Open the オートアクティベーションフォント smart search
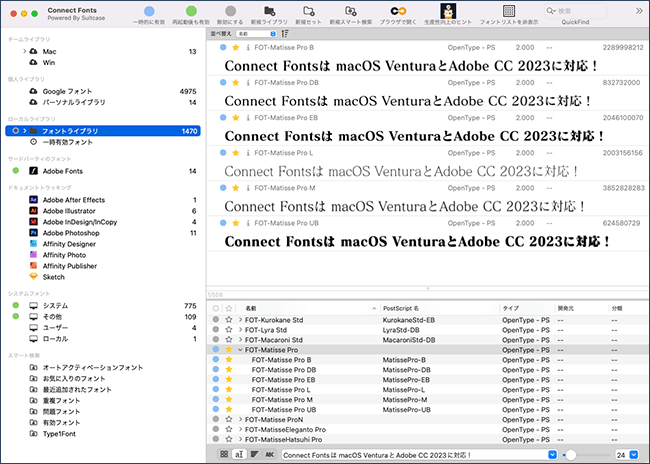Image resolution: width=650 pixels, height=464 pixels. tap(92, 367)
